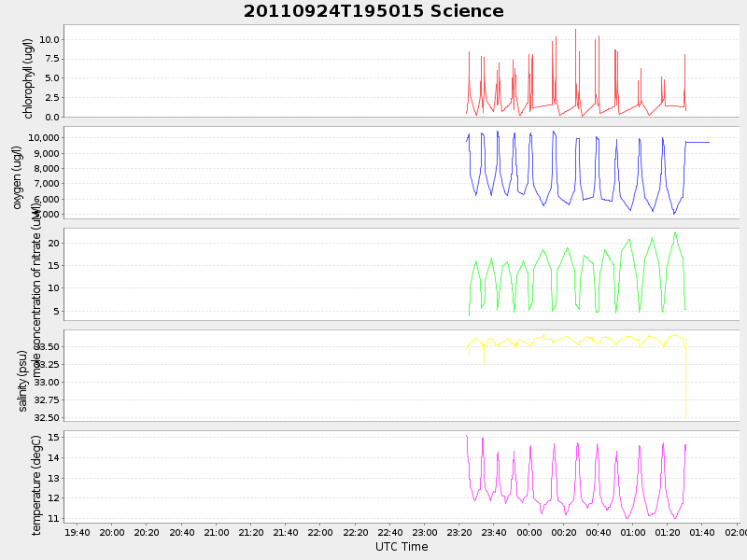
Task: Pick the 21:00 time tick label
Action: pos(217,532)
